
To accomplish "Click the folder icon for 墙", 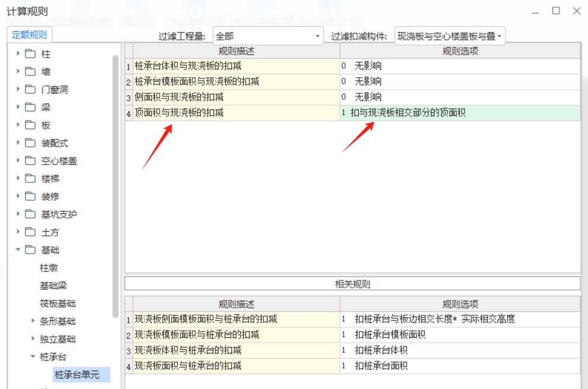I will 30,71.
